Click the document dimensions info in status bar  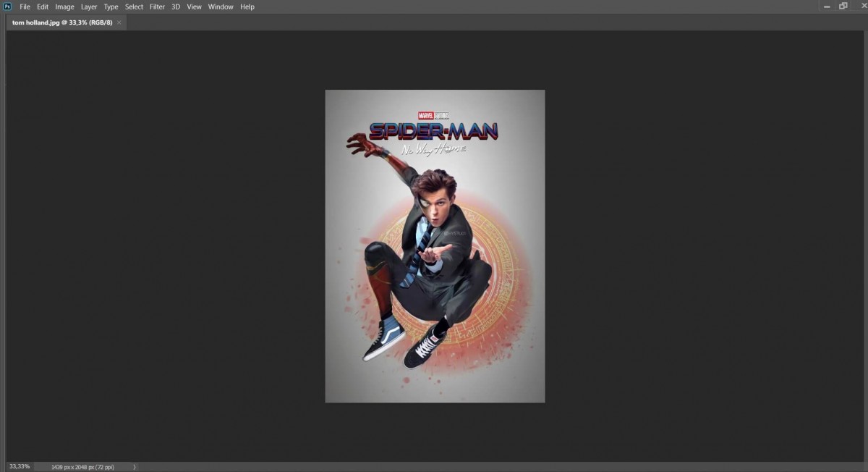coord(82,467)
